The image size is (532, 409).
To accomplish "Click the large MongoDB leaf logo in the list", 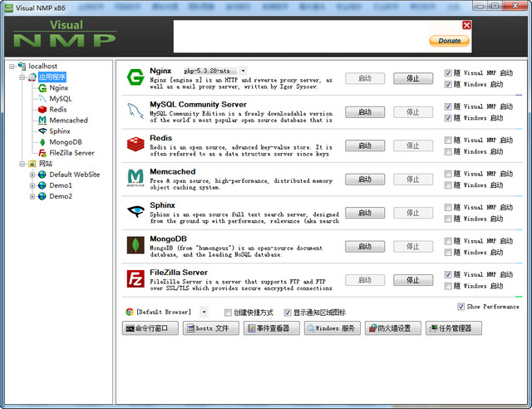I will click(135, 245).
